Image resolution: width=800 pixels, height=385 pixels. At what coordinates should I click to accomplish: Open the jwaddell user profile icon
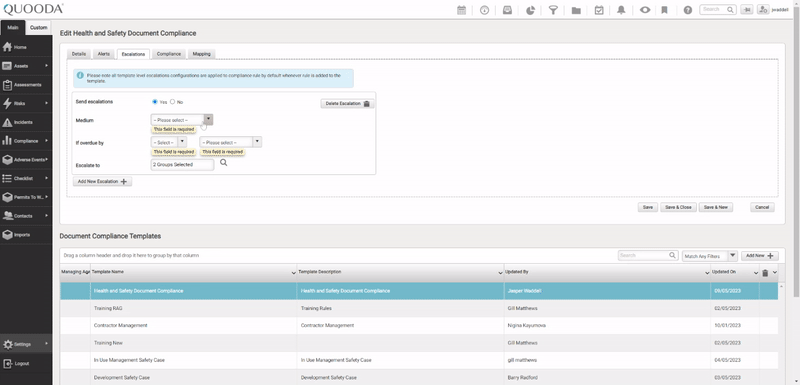[763, 9]
